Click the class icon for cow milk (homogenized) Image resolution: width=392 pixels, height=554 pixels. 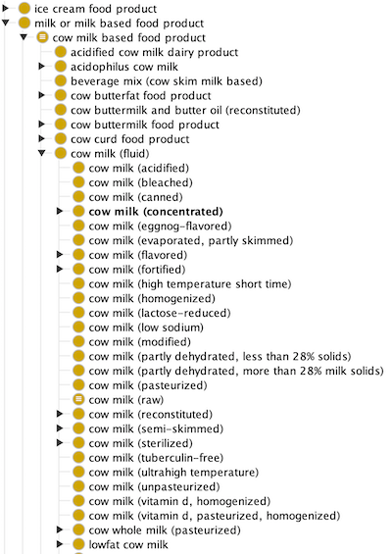click(x=78, y=298)
